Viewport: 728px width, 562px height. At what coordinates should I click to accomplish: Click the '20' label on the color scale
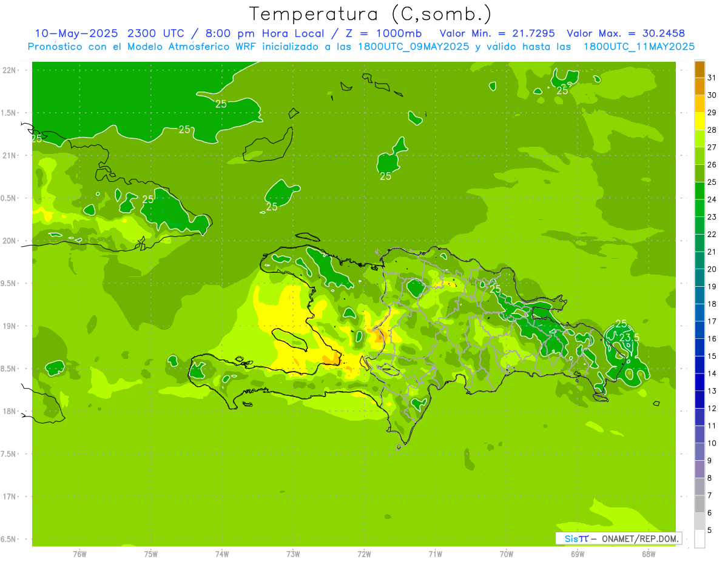click(712, 269)
